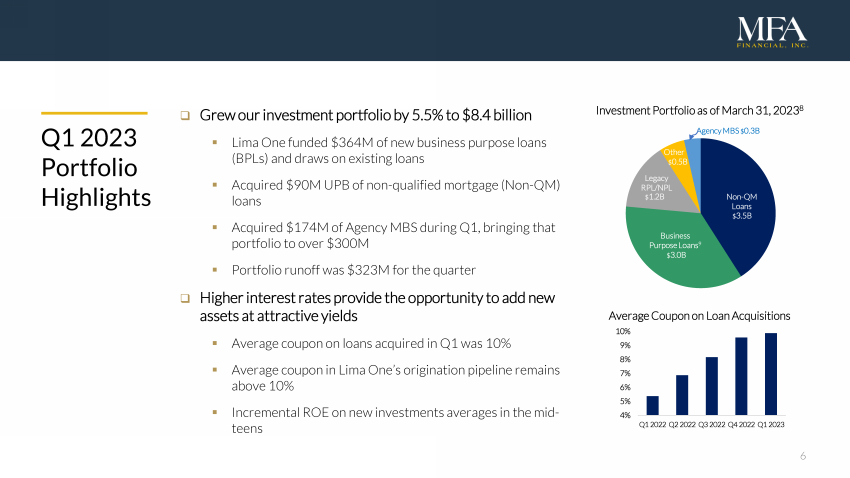
Task: Click the Q1 2022 bar in coupon chart
Action: pyautogui.click(x=653, y=405)
